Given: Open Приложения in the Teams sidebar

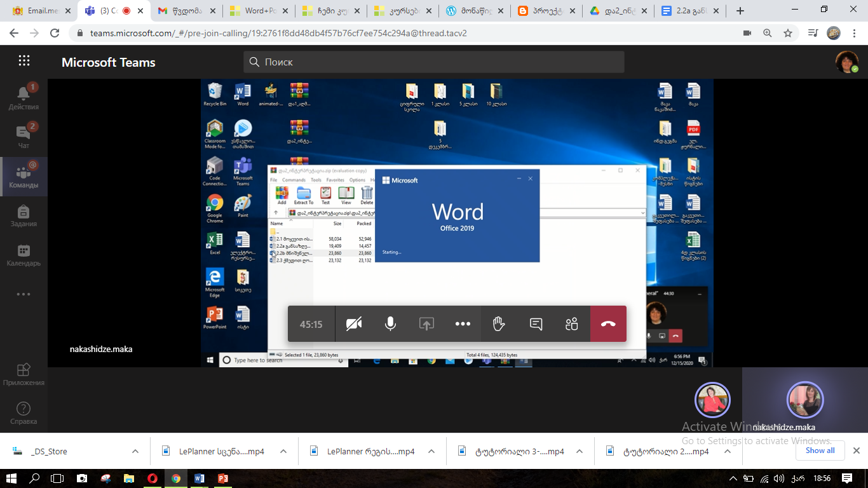Looking at the screenshot, I should click(24, 374).
